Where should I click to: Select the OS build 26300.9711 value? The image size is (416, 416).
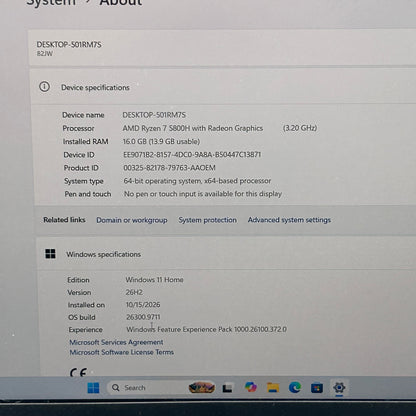pyautogui.click(x=143, y=317)
